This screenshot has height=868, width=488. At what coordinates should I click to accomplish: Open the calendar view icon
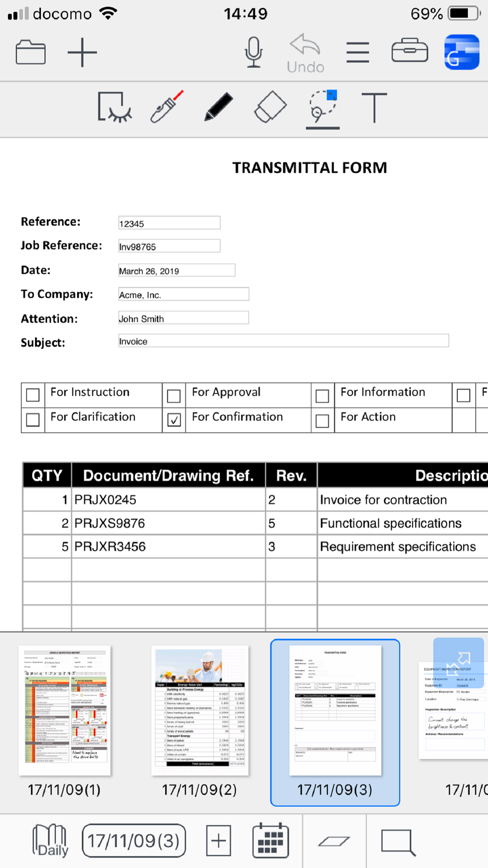click(x=270, y=840)
